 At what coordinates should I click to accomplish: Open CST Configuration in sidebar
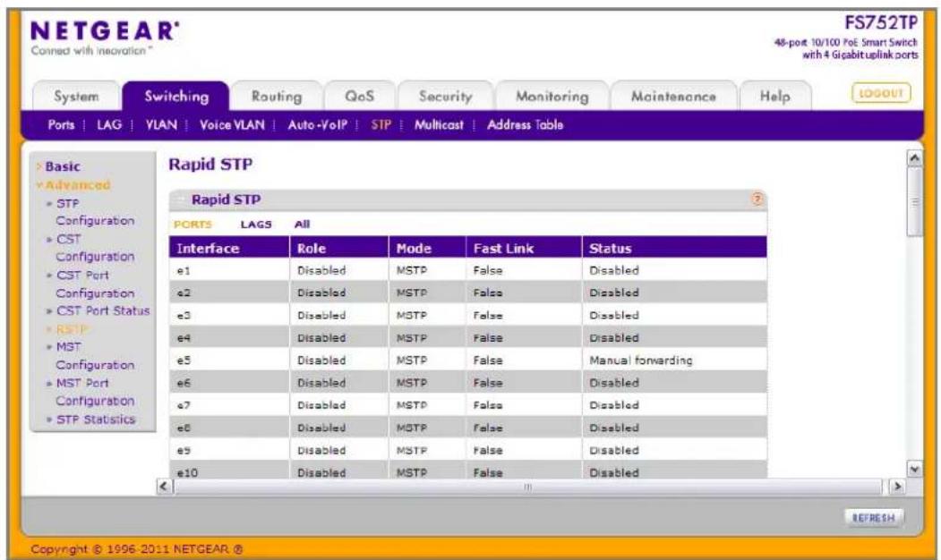pyautogui.click(x=95, y=248)
